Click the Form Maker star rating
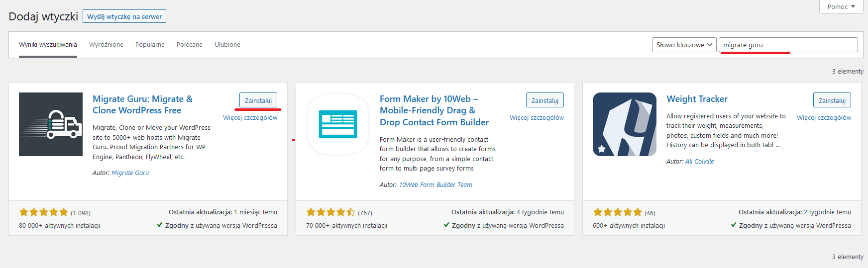 330,212
